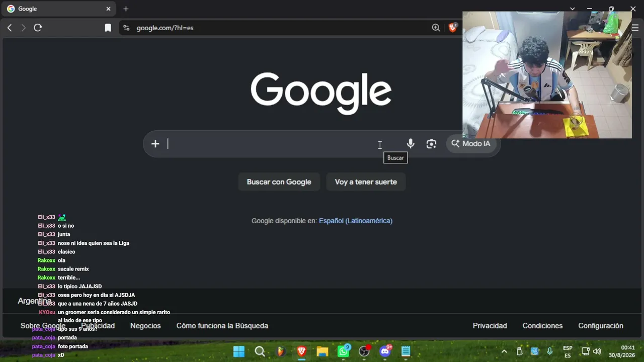Open the Configuración footer menu
The width and height of the screenshot is (644, 362).
pyautogui.click(x=601, y=326)
